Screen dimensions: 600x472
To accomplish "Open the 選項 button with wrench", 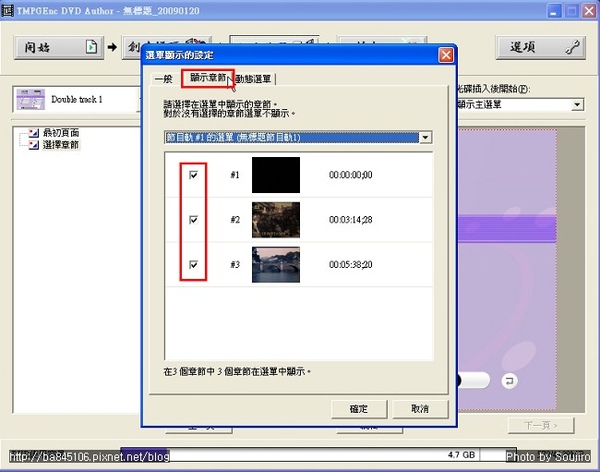I will click(540, 47).
